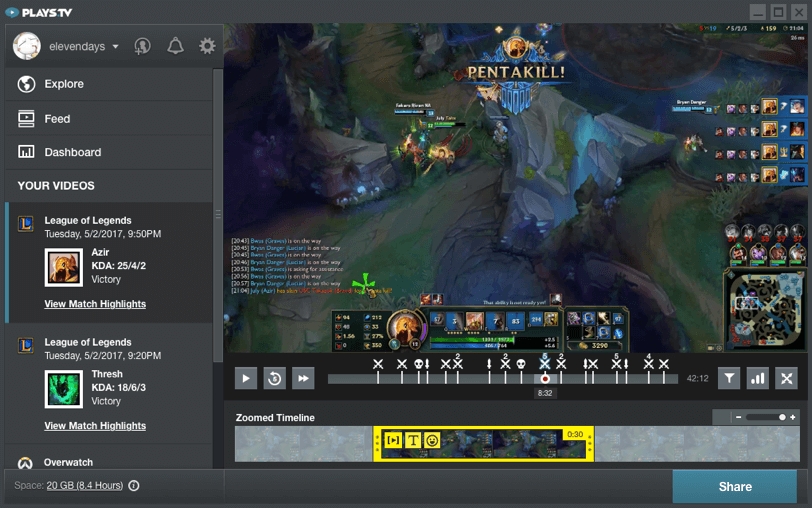Open the Overwatch video entry
Image resolution: width=812 pixels, height=508 pixels.
pyautogui.click(x=109, y=458)
